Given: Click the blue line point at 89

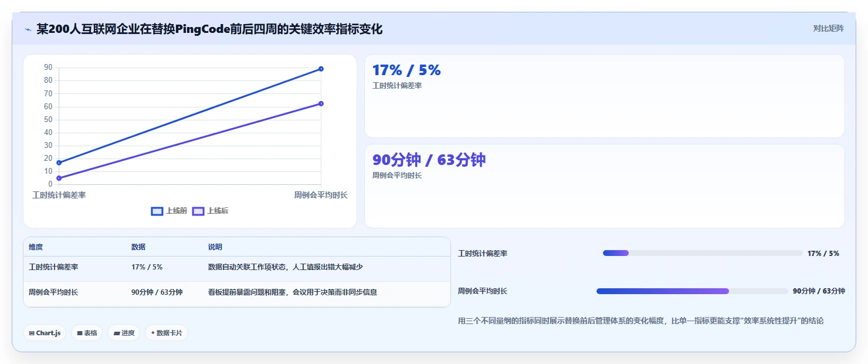Looking at the screenshot, I should click(321, 69).
